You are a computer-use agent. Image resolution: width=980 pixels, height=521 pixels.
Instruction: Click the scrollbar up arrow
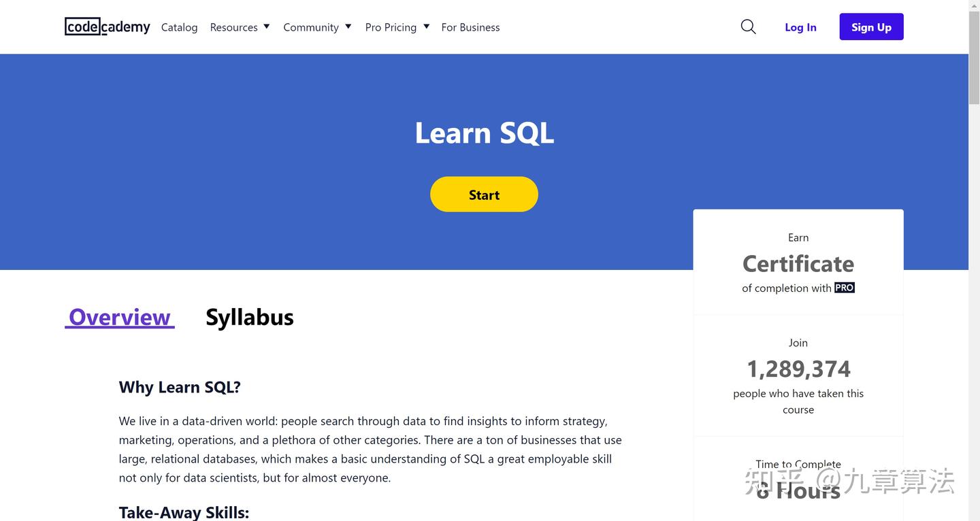[974, 5]
